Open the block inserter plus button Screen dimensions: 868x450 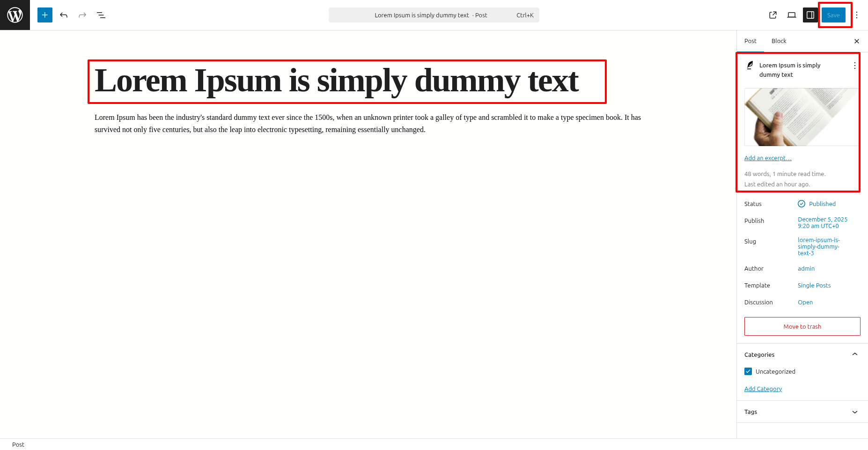coord(45,15)
